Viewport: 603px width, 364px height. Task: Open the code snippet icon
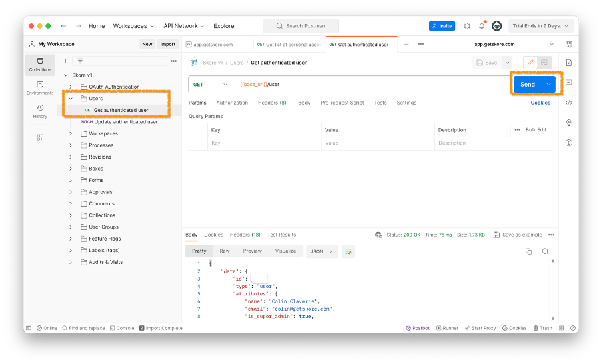[569, 103]
